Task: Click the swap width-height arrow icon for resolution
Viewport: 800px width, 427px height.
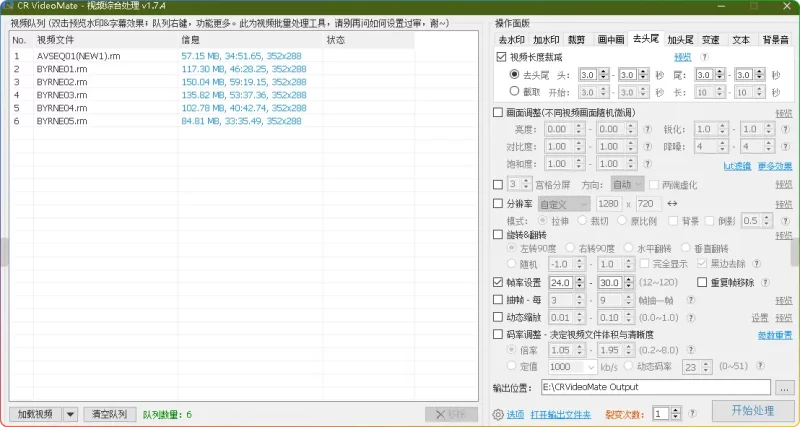Action: (x=671, y=204)
